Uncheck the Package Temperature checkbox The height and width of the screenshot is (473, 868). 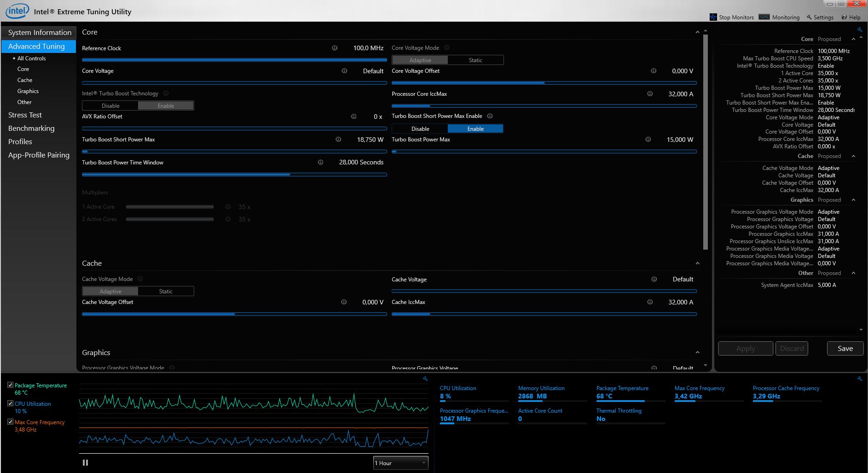(10, 385)
